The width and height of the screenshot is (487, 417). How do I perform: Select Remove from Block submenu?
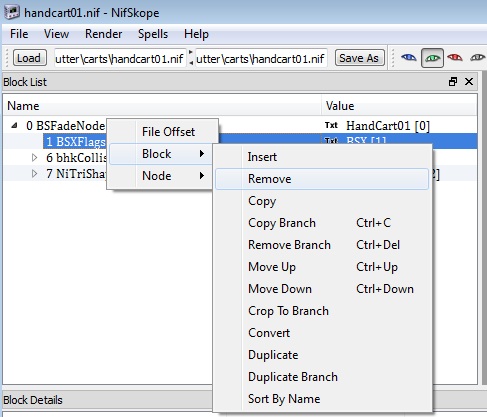322,179
